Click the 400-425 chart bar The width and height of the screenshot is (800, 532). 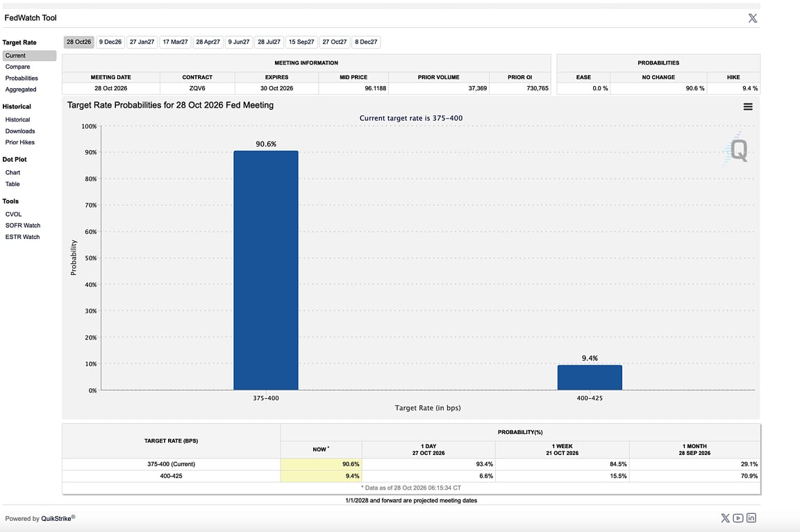click(590, 377)
